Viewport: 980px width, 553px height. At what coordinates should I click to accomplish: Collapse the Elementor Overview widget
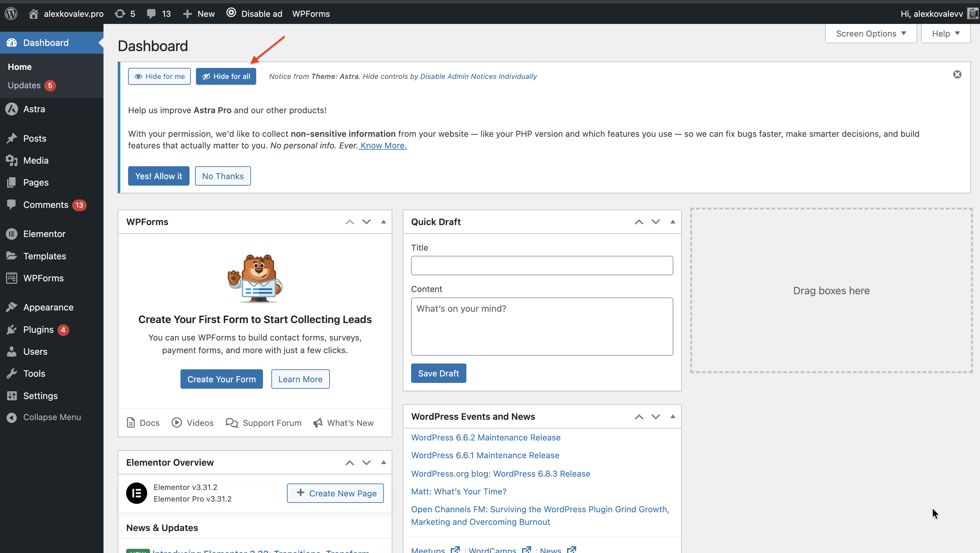coord(384,462)
